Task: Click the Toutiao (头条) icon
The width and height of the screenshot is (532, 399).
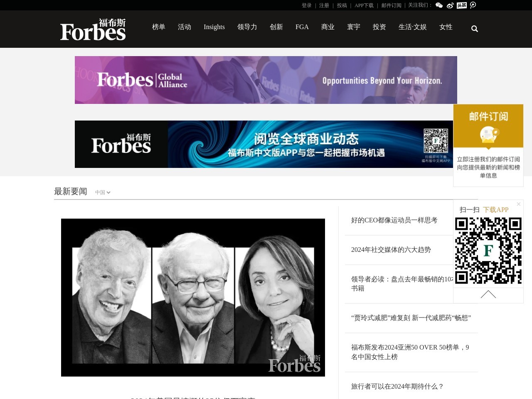Action: pos(461,5)
